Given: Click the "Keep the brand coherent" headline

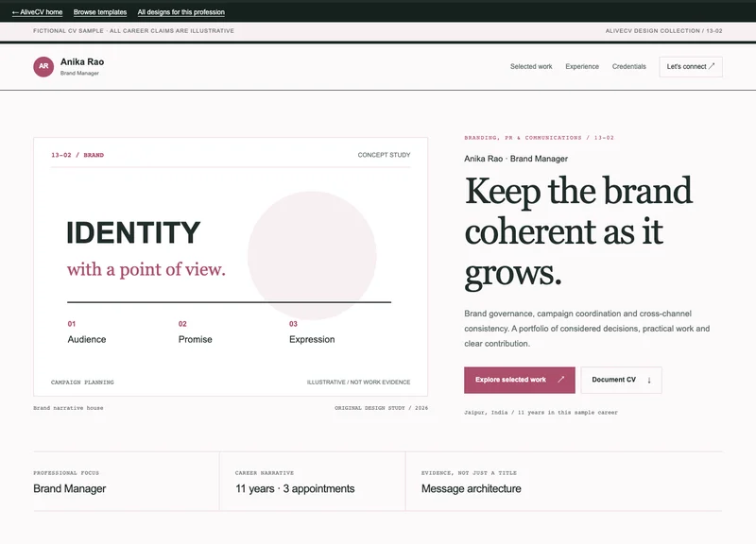Looking at the screenshot, I should 578,232.
